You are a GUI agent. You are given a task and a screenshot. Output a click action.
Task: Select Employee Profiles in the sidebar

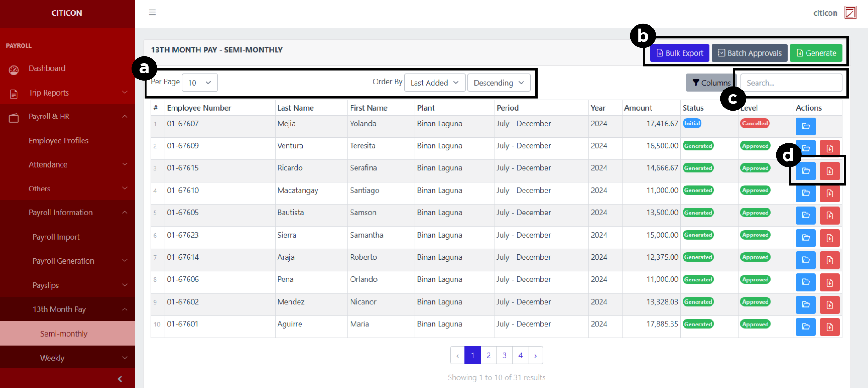click(58, 141)
